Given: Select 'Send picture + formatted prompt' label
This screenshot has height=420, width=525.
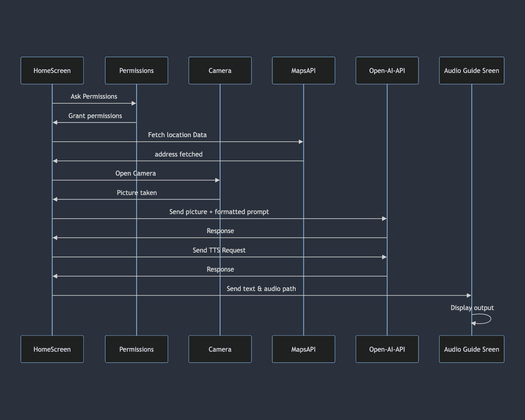Looking at the screenshot, I should click(219, 212).
